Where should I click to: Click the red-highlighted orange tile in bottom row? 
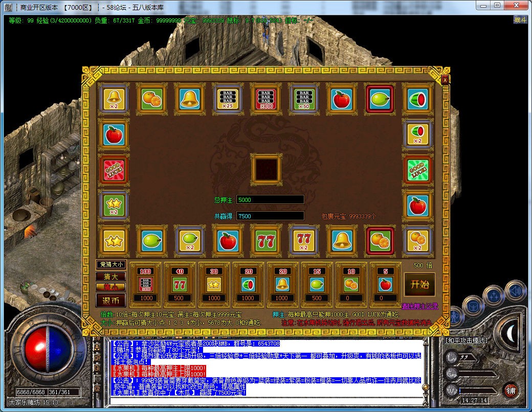(380, 241)
